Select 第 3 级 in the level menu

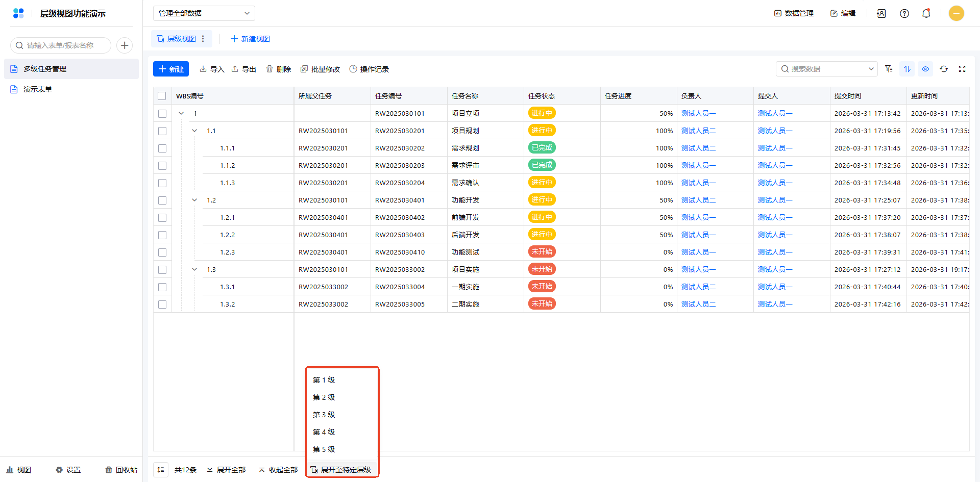(x=324, y=415)
